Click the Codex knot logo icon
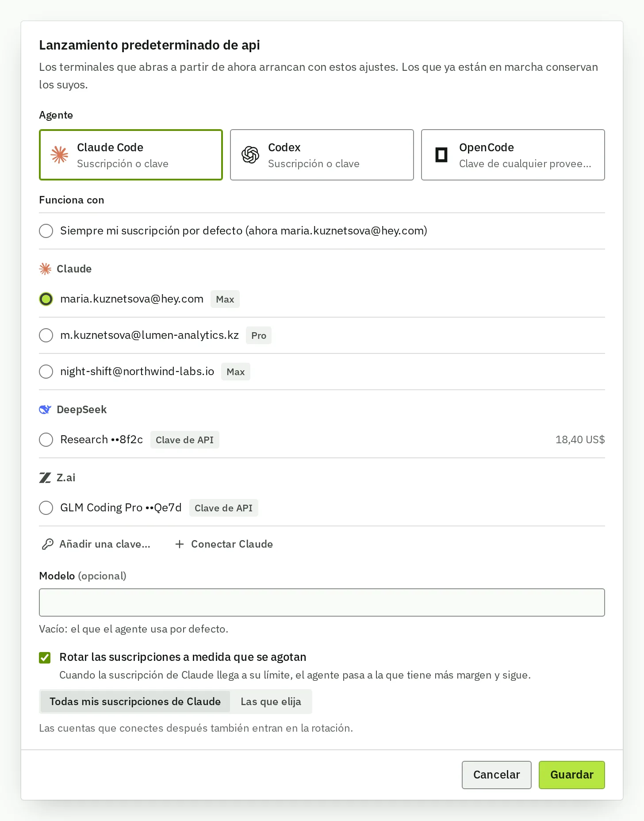The image size is (644, 821). click(250, 155)
